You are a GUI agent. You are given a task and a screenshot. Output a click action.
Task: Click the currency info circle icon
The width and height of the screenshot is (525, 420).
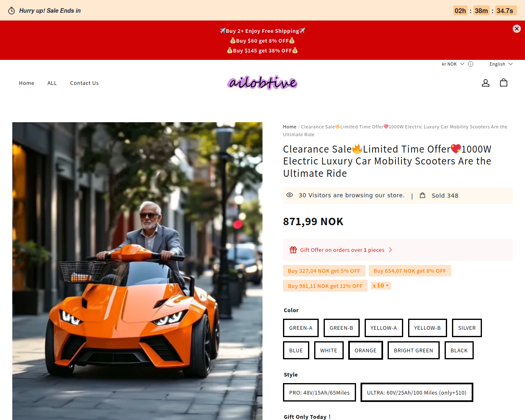tap(471, 64)
